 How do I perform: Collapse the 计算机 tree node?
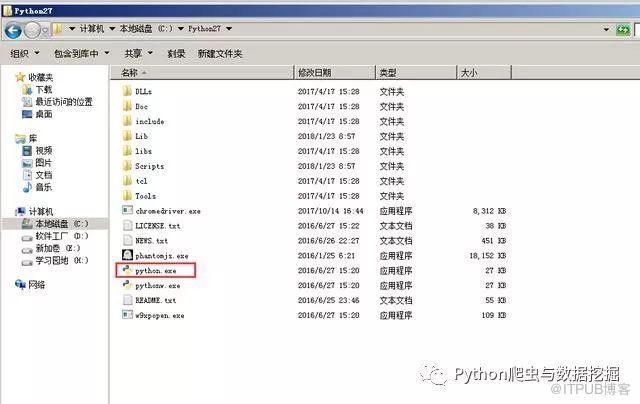pyautogui.click(x=9, y=212)
